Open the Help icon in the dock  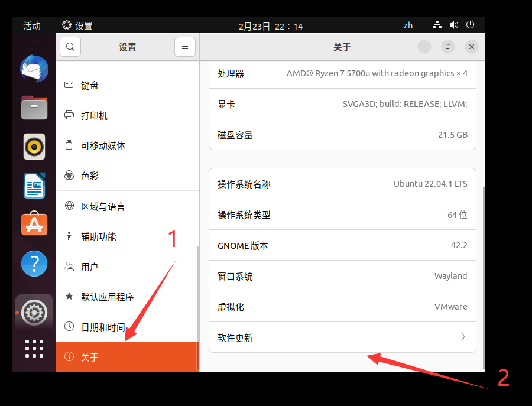(34, 264)
